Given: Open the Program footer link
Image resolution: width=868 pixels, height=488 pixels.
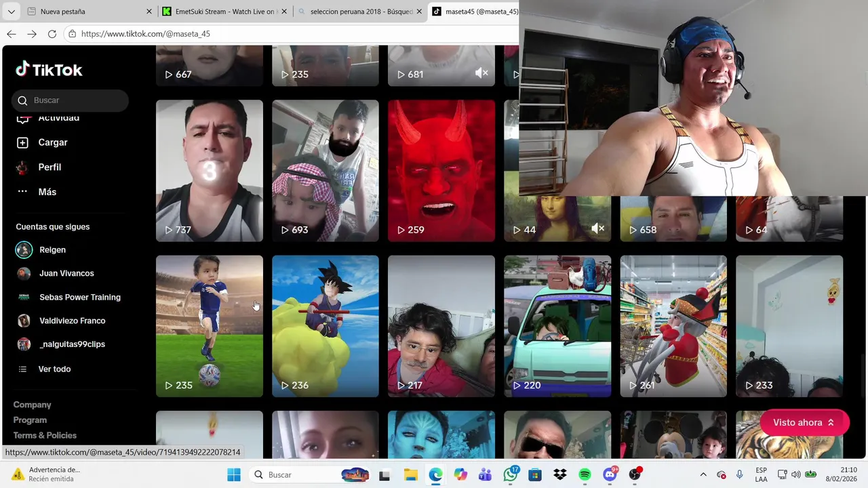Looking at the screenshot, I should (x=30, y=420).
